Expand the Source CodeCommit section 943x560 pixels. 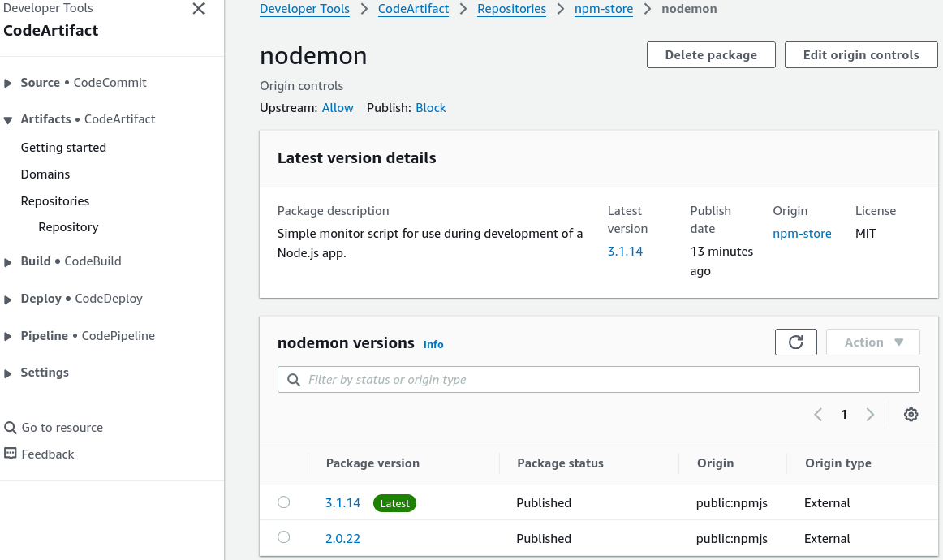point(8,83)
